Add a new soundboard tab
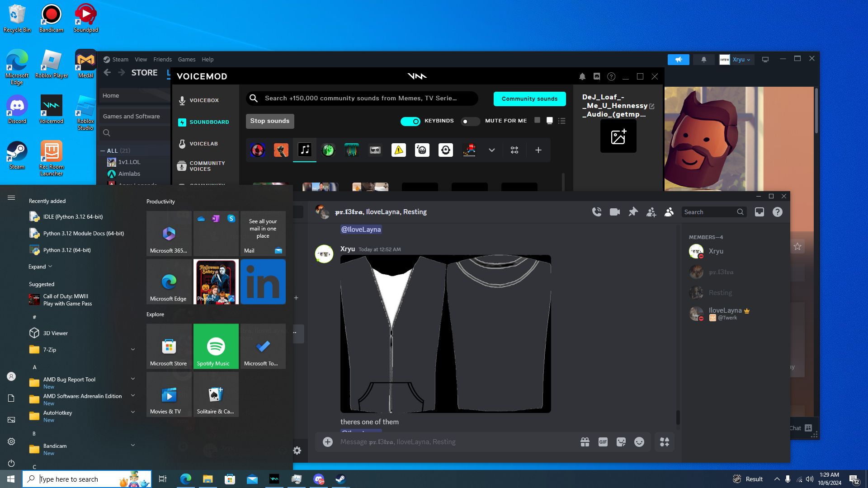This screenshot has width=868, height=488. pyautogui.click(x=538, y=150)
